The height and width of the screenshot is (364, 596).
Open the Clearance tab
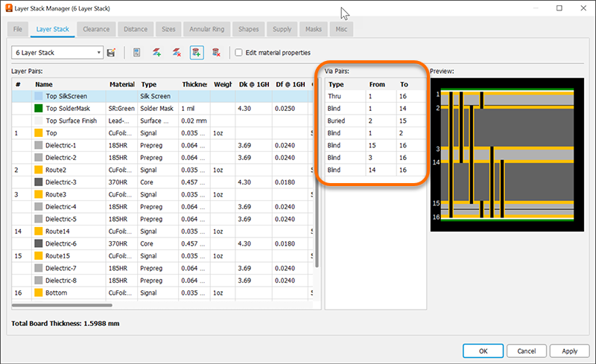click(x=96, y=29)
